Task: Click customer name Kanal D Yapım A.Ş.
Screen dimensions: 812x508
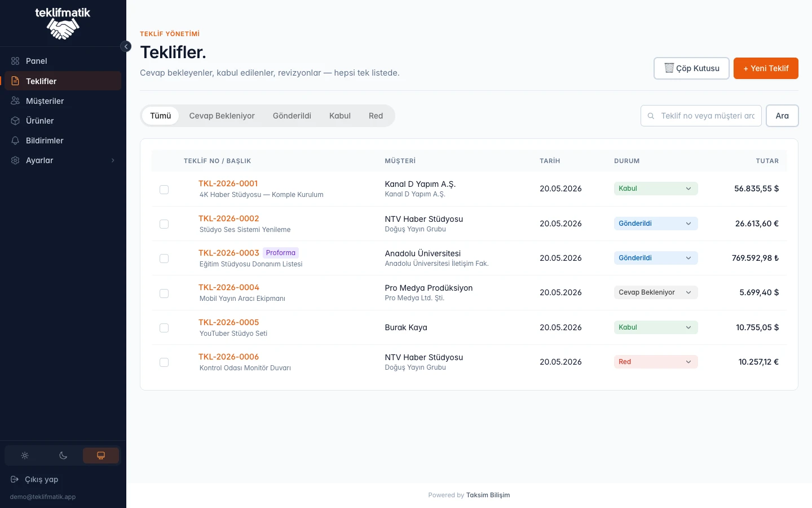Action: click(420, 184)
